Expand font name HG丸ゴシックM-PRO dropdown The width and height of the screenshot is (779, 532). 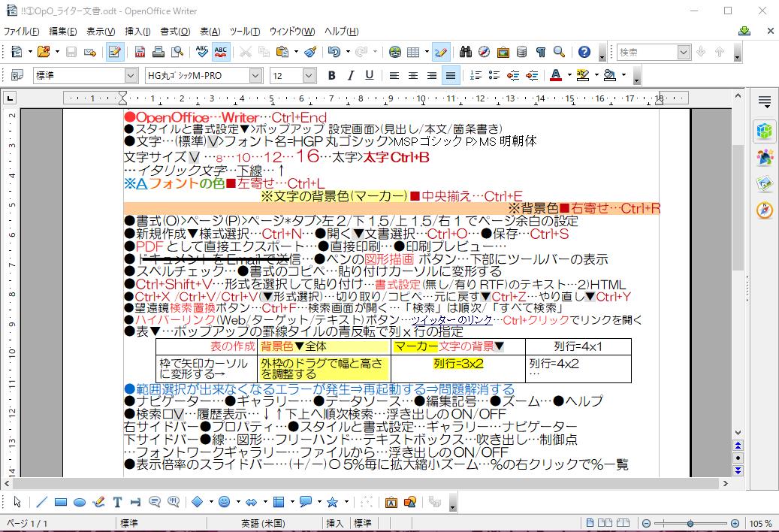coord(256,75)
